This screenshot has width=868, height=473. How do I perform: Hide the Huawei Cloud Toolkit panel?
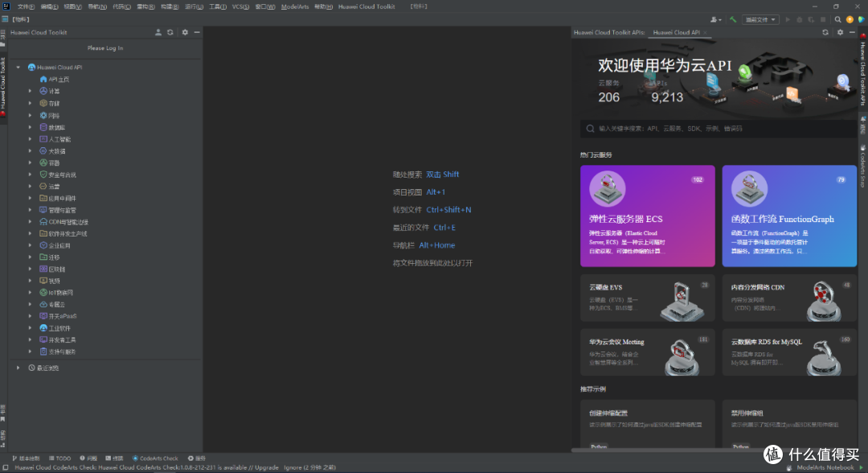[x=197, y=33]
